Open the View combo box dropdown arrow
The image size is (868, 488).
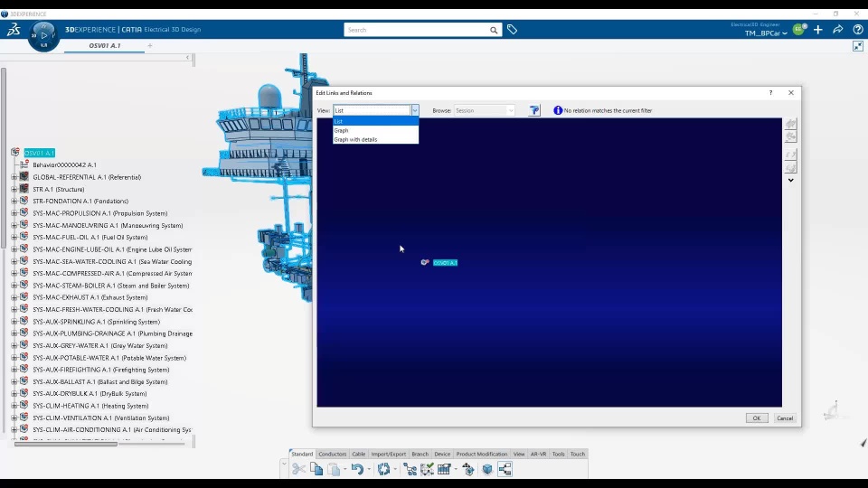tap(415, 110)
